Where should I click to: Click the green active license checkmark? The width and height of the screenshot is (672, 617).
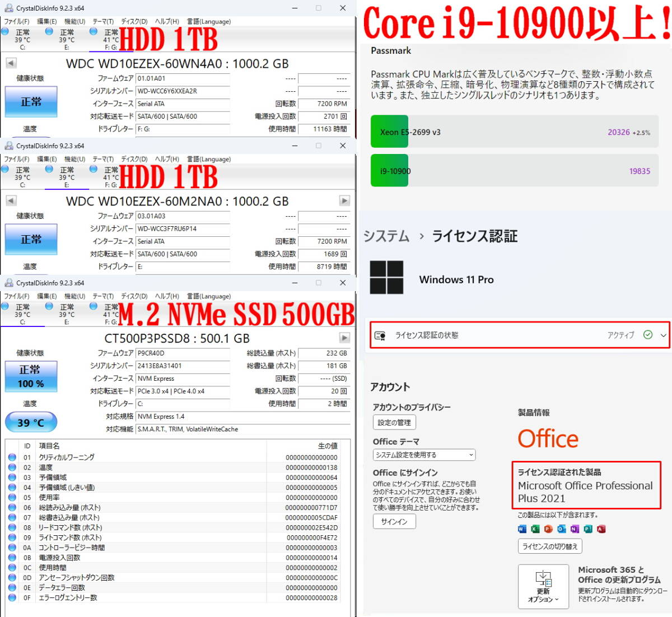point(648,335)
